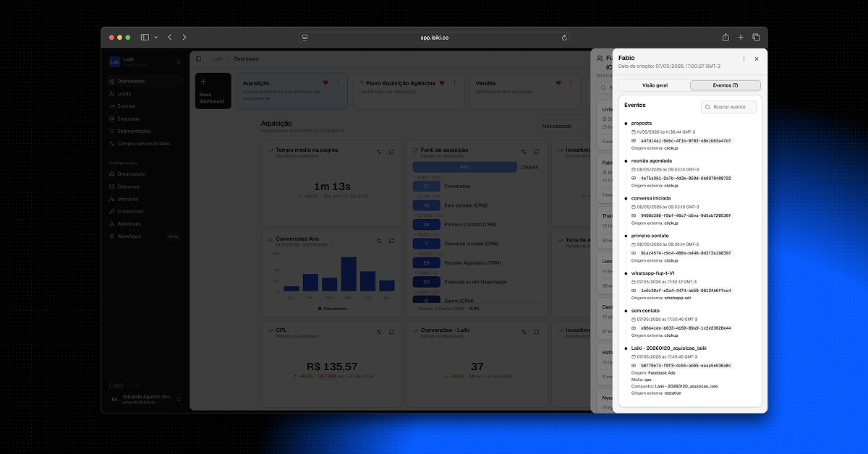Click the 440 Cliques funnel bar
Viewport: 868px width, 454px height.
(465, 167)
